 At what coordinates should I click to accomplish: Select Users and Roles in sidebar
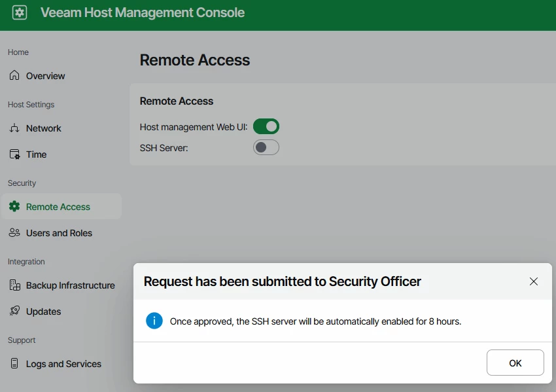click(x=59, y=233)
